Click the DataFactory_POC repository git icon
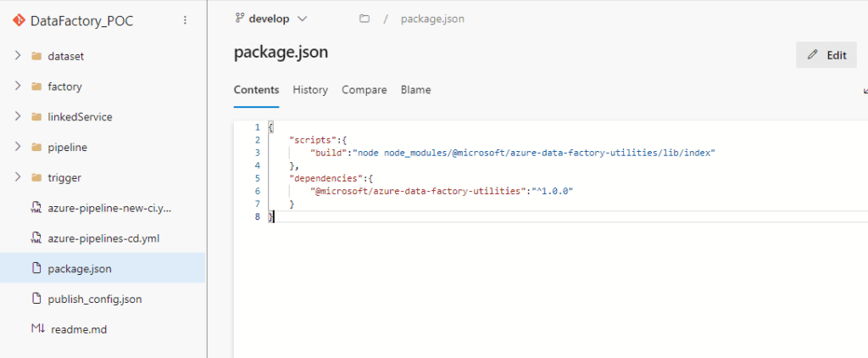The image size is (868, 358). click(x=19, y=20)
